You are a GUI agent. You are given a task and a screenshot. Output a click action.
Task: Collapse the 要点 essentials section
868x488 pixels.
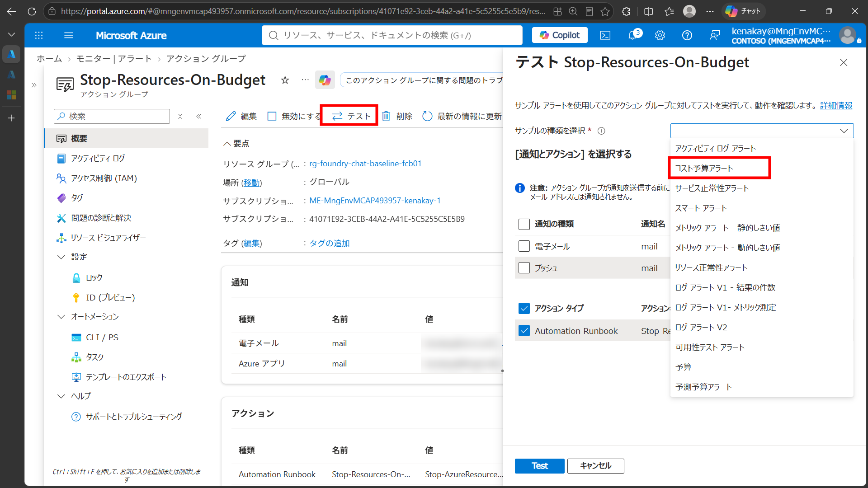[x=236, y=144]
